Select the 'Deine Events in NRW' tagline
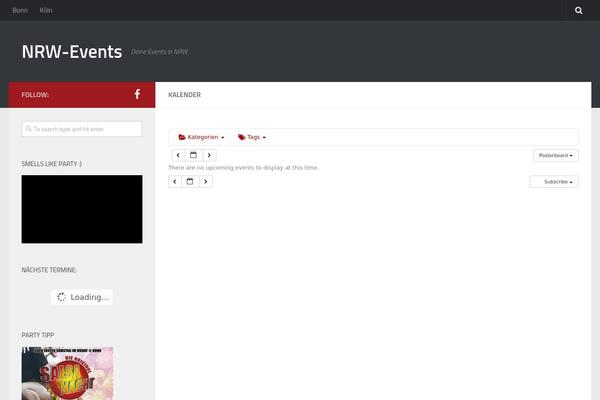 point(160,52)
